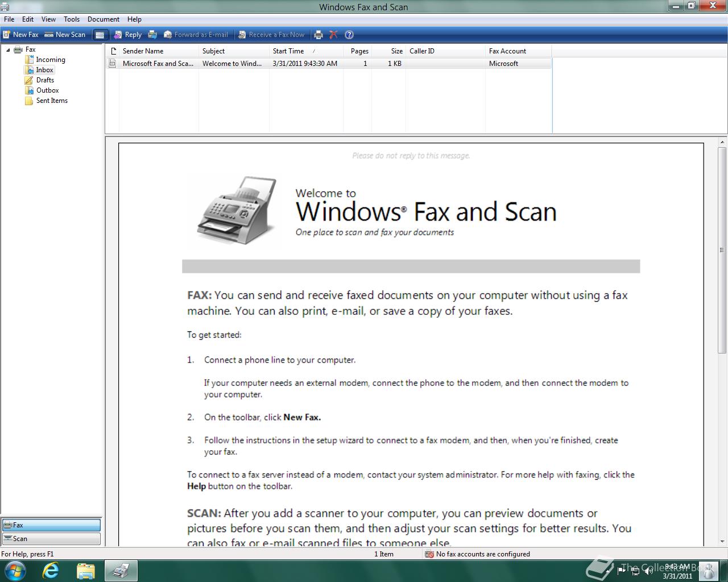This screenshot has width=728, height=582.
Task: Click the New Scan toolbar button
Action: pyautogui.click(x=65, y=35)
